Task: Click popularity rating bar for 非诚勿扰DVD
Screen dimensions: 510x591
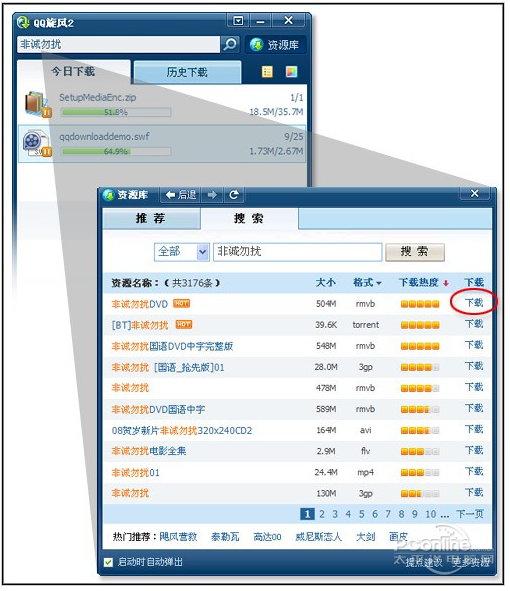Action: [x=420, y=304]
